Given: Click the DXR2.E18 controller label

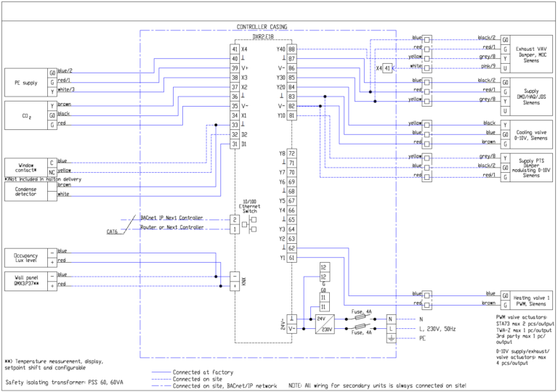Looking at the screenshot, I should (x=262, y=36).
